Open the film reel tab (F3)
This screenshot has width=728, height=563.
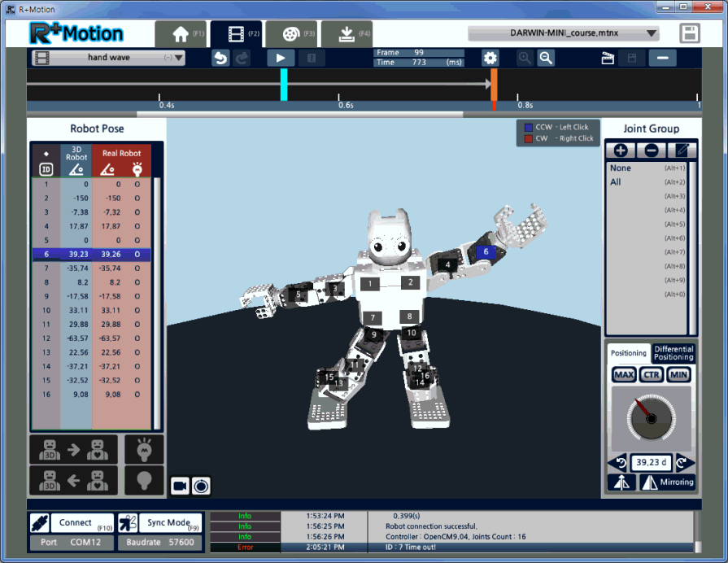(291, 34)
